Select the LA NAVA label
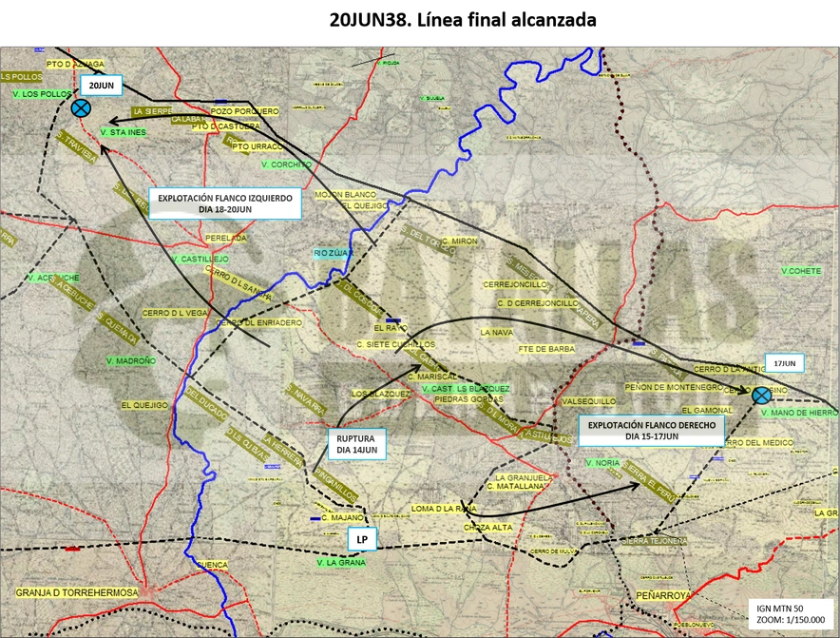Image resolution: width=840 pixels, height=638 pixels. (497, 333)
